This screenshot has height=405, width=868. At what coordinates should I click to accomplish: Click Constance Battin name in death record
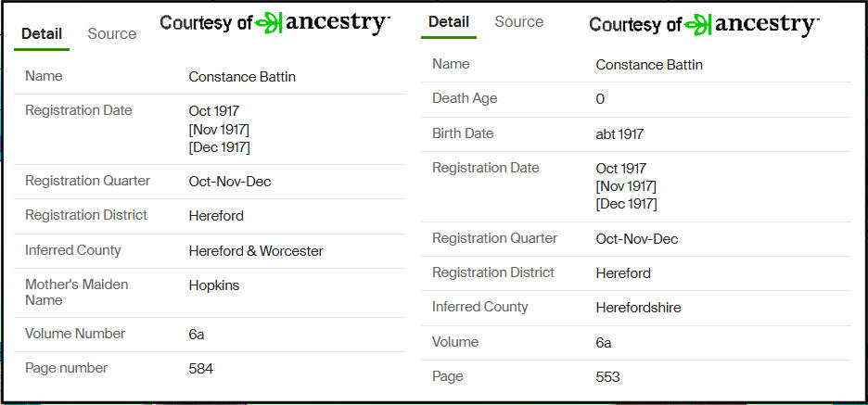tap(649, 65)
